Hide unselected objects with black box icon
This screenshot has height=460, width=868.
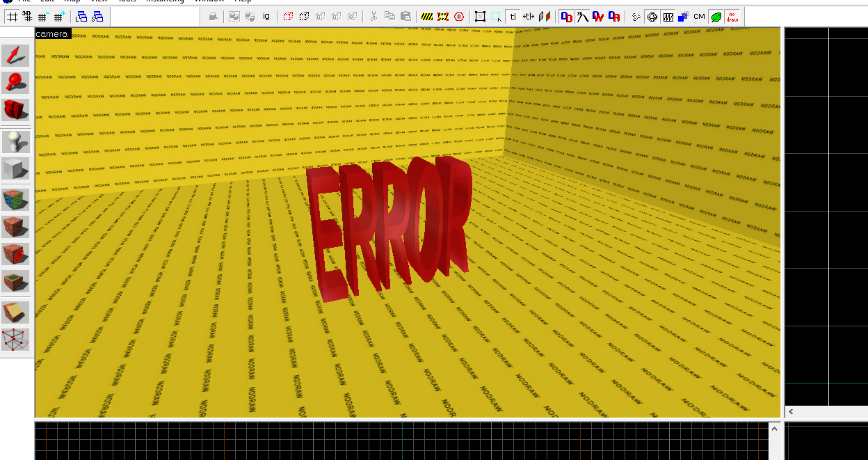click(x=304, y=17)
